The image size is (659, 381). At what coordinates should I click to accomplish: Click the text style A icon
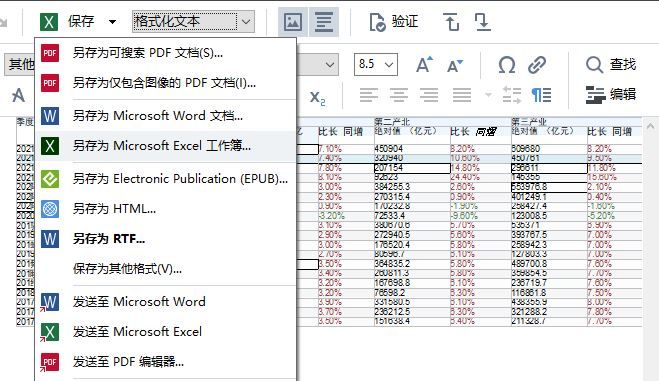(18, 95)
